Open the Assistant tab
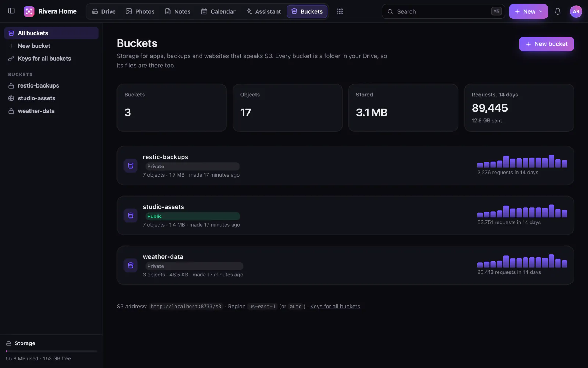The image size is (588, 368). pos(263,11)
